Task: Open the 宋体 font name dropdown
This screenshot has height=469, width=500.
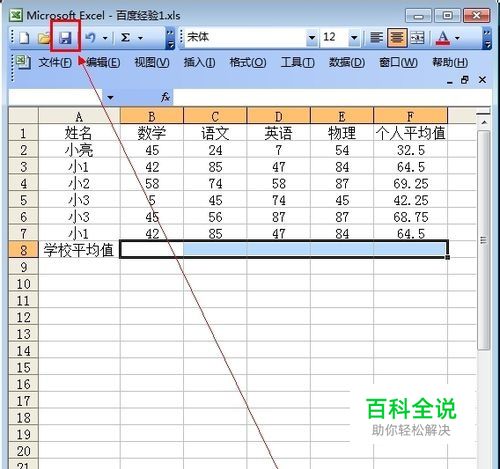Action: click(x=312, y=37)
